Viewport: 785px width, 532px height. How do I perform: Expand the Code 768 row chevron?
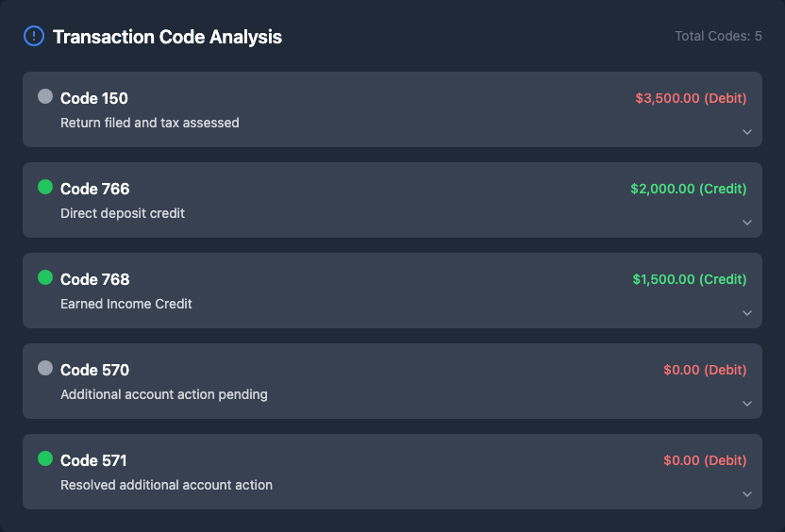pos(747,313)
